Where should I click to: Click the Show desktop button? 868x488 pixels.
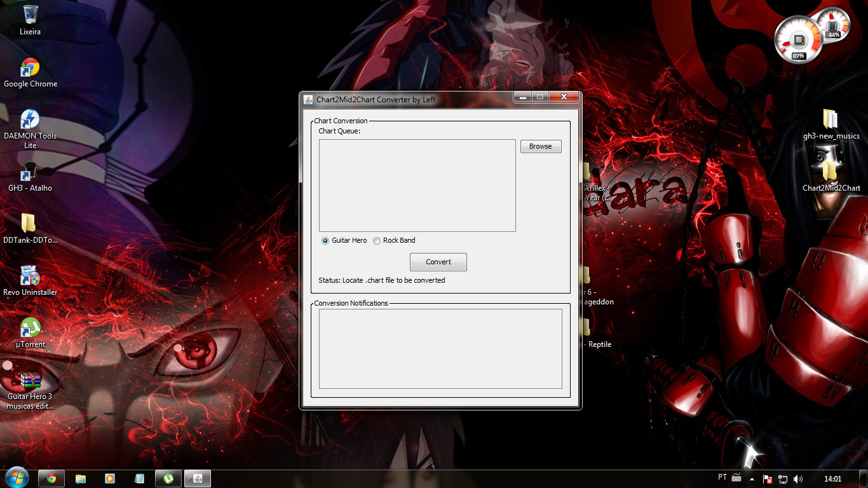click(x=864, y=478)
